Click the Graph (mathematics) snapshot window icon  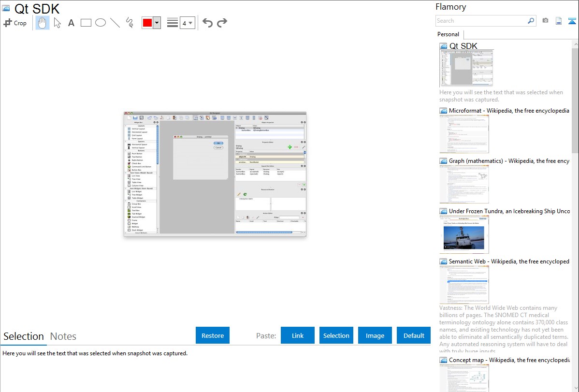click(x=443, y=161)
